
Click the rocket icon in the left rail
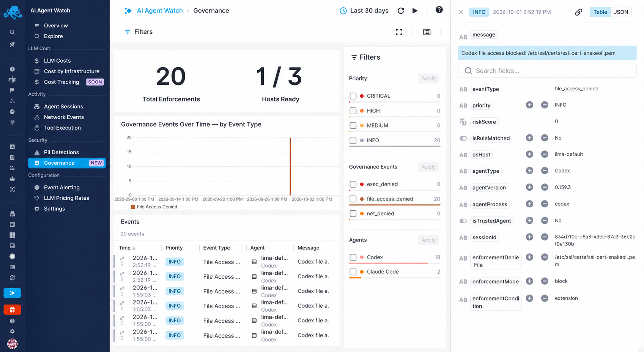pyautogui.click(x=12, y=44)
